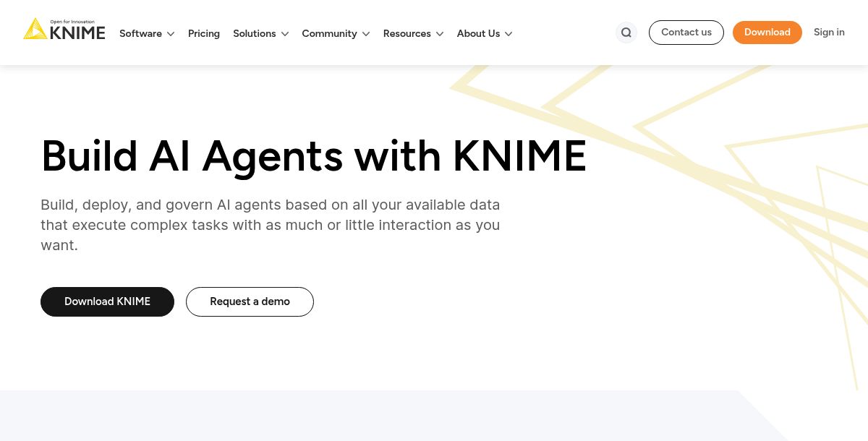
Task: Expand the Software chevron arrow
Action: pyautogui.click(x=171, y=34)
